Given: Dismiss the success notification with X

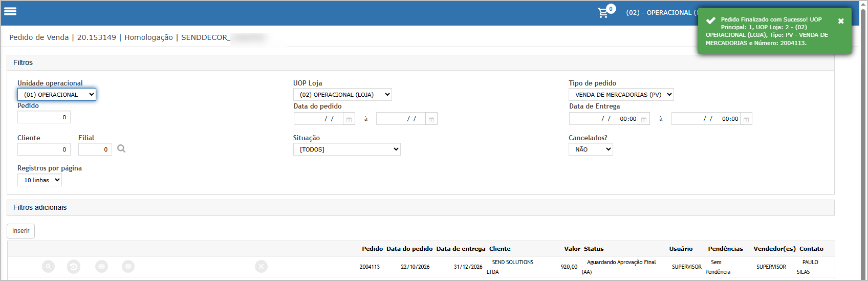Looking at the screenshot, I should (x=841, y=21).
